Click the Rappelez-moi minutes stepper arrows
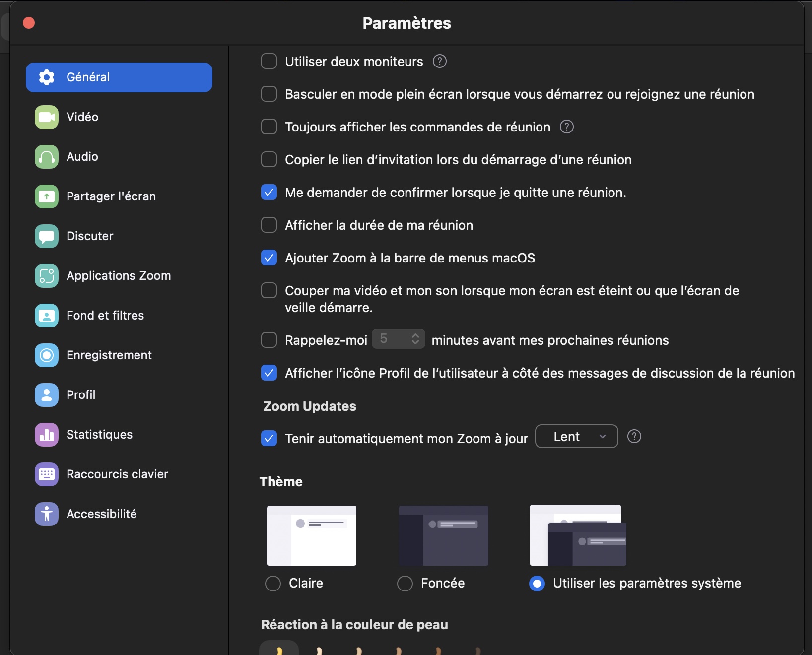Image resolution: width=812 pixels, height=655 pixels. (415, 339)
